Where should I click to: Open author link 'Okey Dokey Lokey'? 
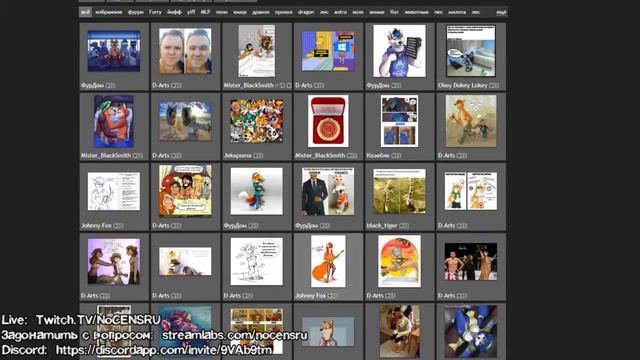[463, 85]
